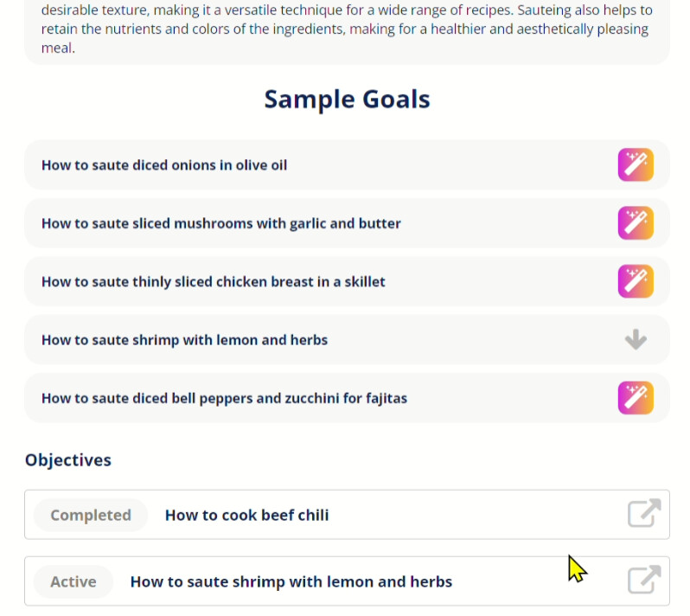The image size is (690, 616).
Task: Select sample goal "How to saute diced onions in olive oil"
Action: pyautogui.click(x=164, y=165)
